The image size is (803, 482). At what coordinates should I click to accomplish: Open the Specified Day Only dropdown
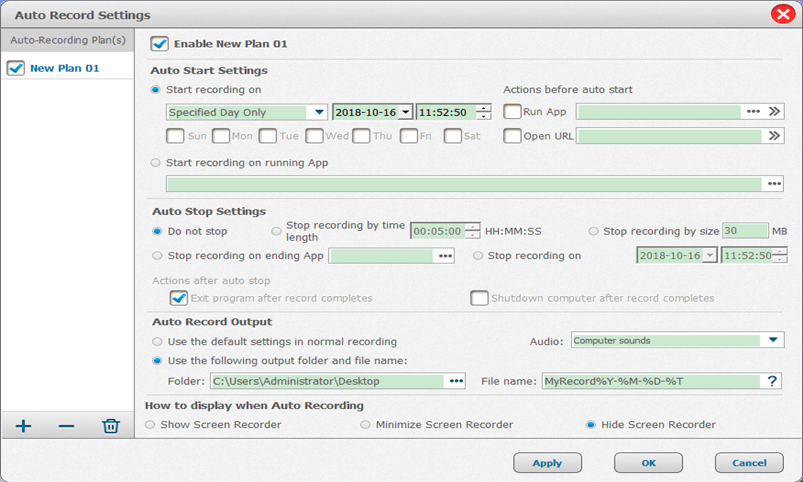click(x=319, y=112)
